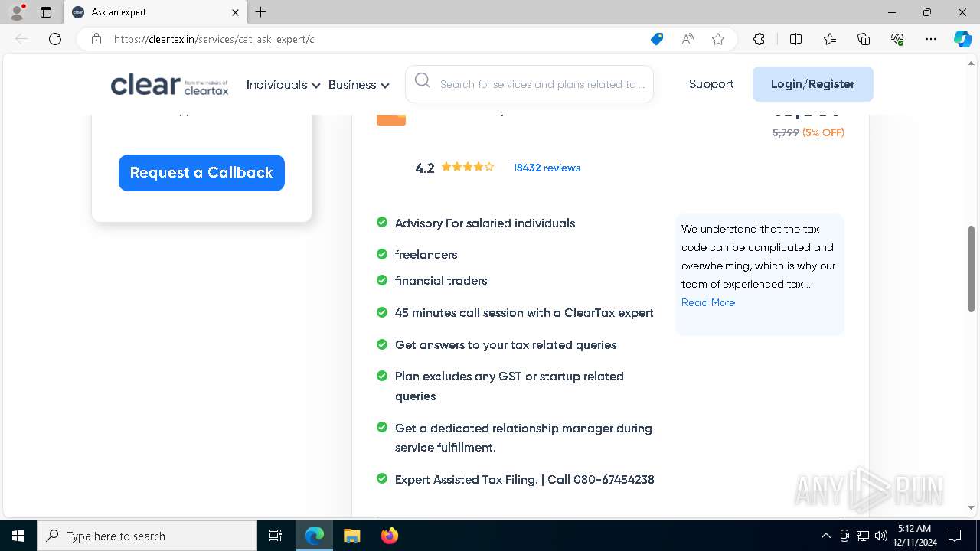980x551 pixels.
Task: Click the volume speaker tray icon
Action: click(x=881, y=536)
